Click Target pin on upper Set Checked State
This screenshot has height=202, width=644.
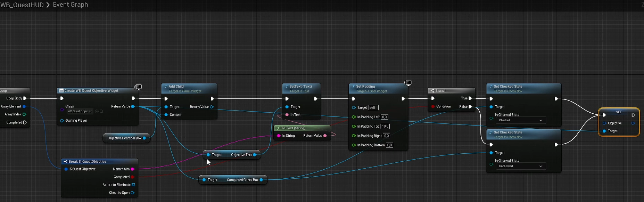click(x=491, y=107)
